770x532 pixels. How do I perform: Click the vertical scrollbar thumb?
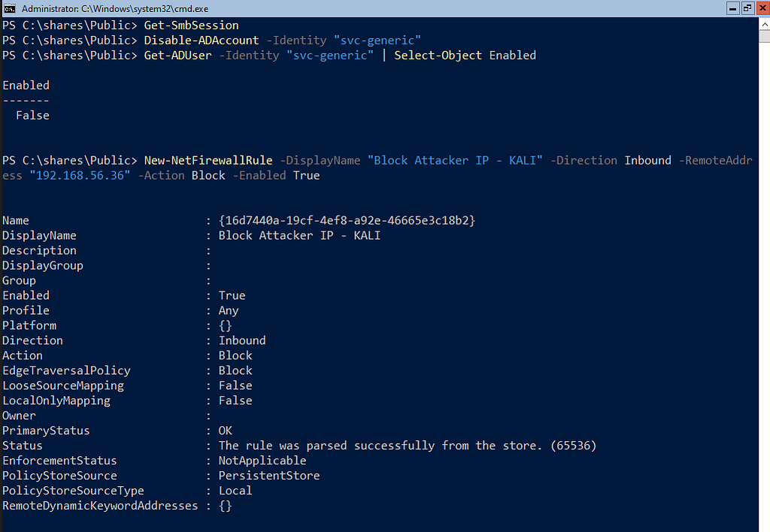tap(764, 36)
